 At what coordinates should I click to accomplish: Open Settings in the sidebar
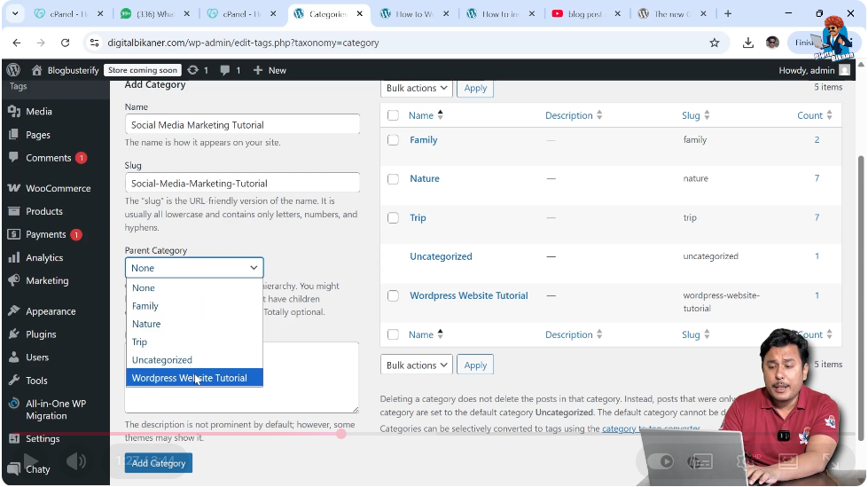click(42, 439)
